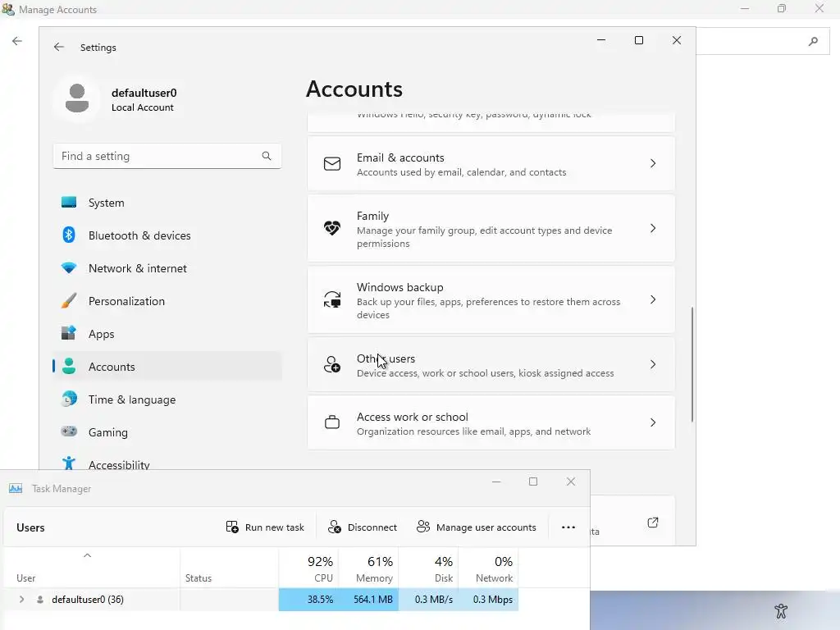The image size is (840, 630).
Task: Click the Manage user accounts icon
Action: coord(423,527)
